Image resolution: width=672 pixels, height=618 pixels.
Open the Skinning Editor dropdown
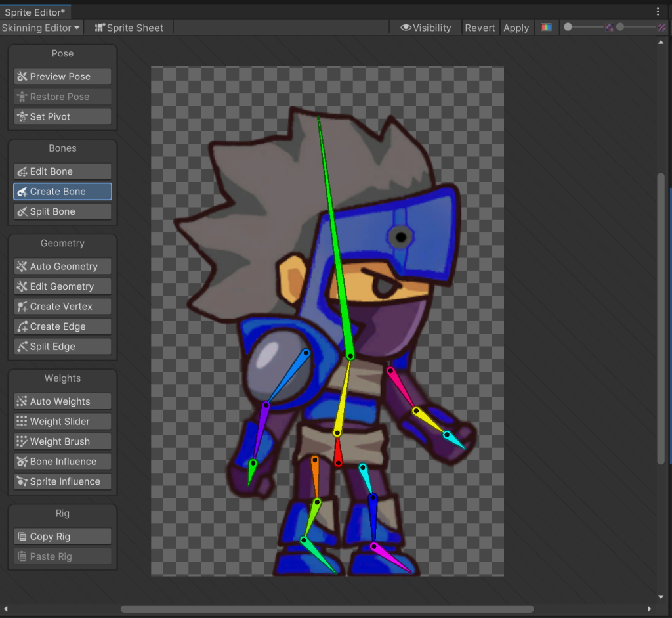41,28
